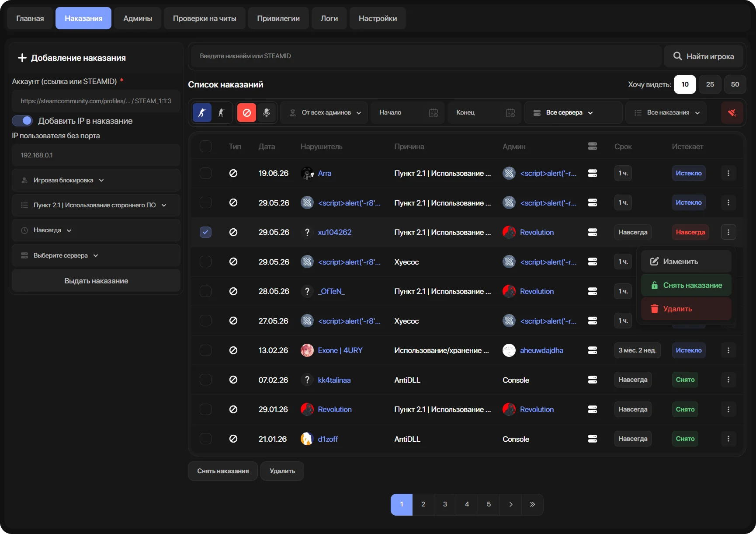Choose Удалить in context menu
Image resolution: width=756 pixels, height=534 pixels.
[x=686, y=309]
